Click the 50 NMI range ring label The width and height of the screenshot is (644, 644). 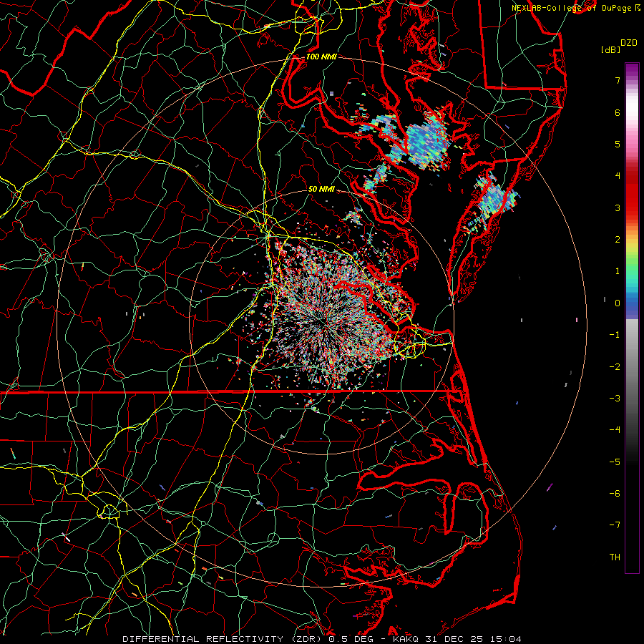point(321,189)
